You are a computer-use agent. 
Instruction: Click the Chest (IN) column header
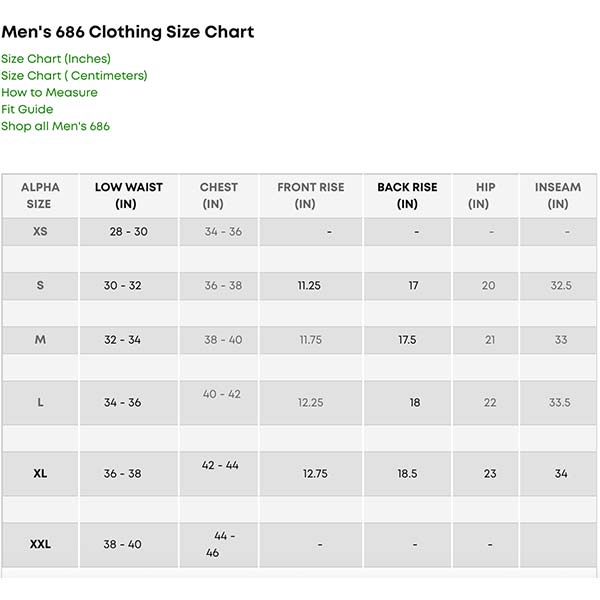pos(219,195)
